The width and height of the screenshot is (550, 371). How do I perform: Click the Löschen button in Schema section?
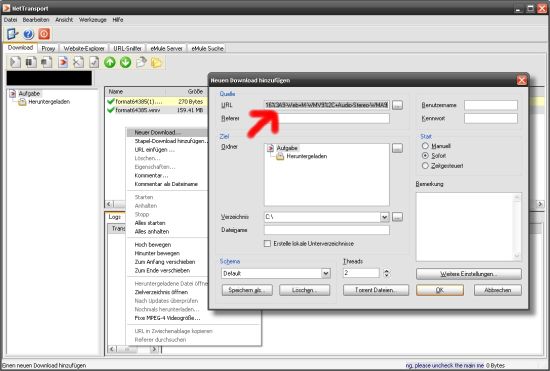point(304,290)
